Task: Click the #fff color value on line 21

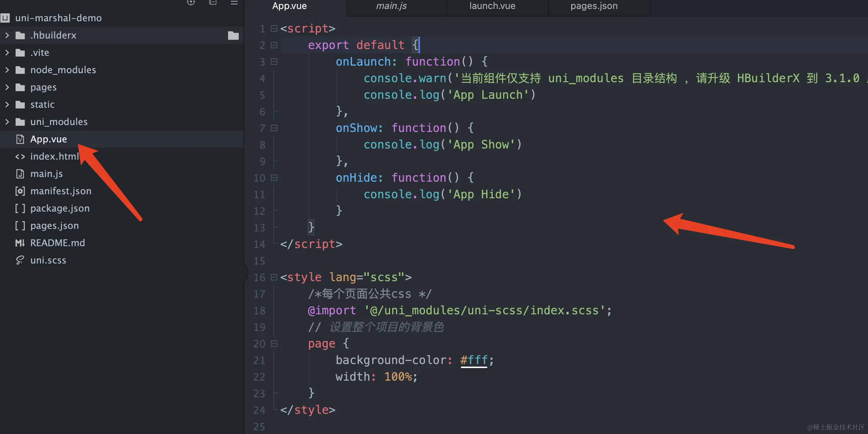Action: [474, 360]
